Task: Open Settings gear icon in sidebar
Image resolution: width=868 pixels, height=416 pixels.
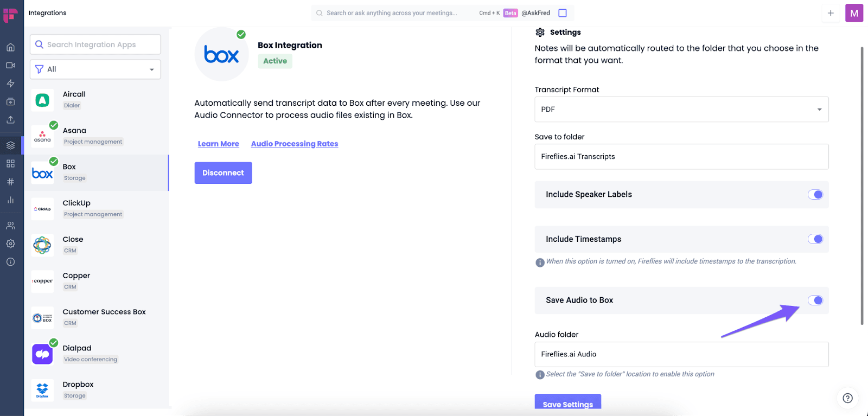Action: 10,244
